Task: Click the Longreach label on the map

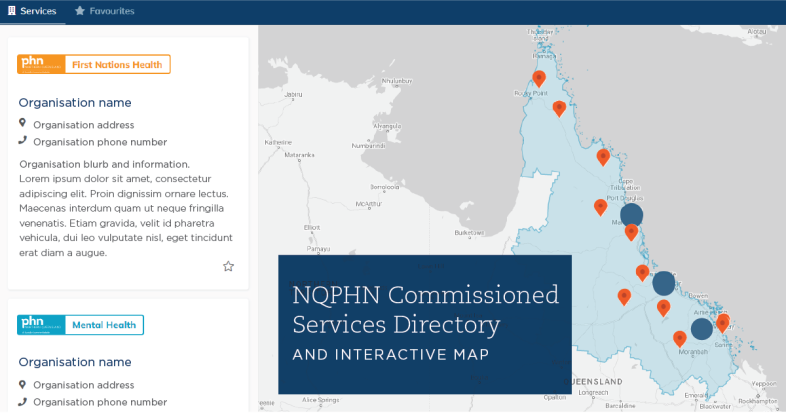Action: [593, 392]
